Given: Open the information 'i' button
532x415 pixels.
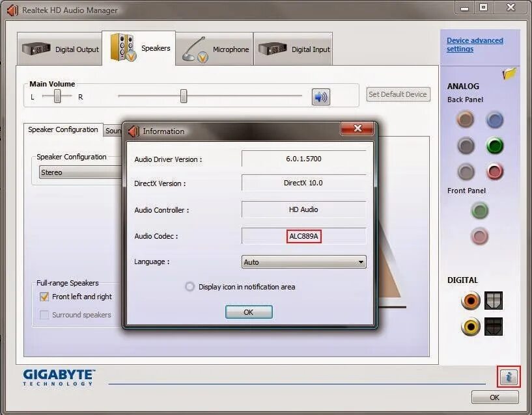Looking at the screenshot, I should [x=509, y=377].
